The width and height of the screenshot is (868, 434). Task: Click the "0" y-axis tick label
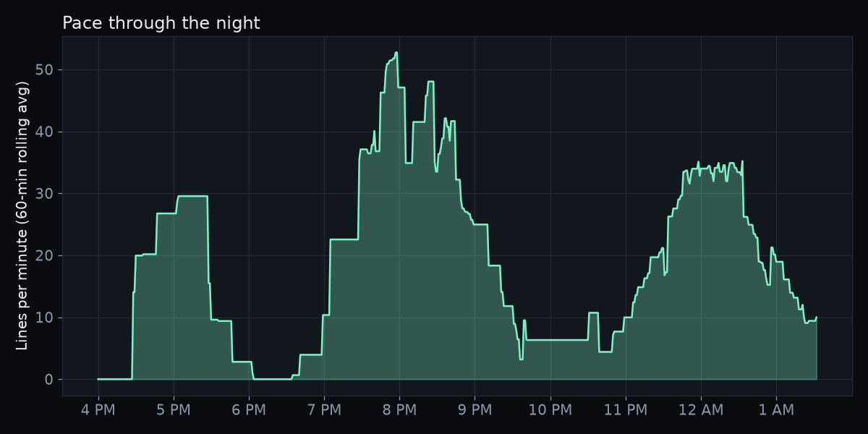pos(49,380)
